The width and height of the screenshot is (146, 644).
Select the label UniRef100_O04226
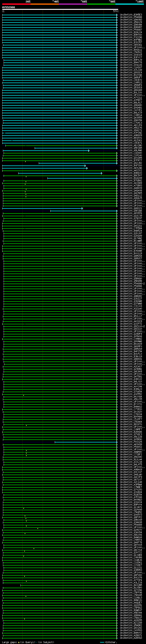tap(131, 65)
